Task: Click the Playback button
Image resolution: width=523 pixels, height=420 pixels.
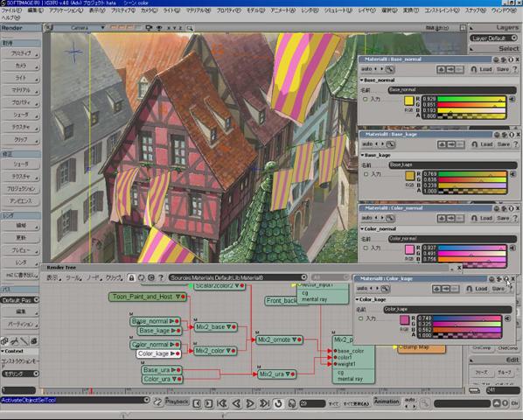Action: coord(178,402)
